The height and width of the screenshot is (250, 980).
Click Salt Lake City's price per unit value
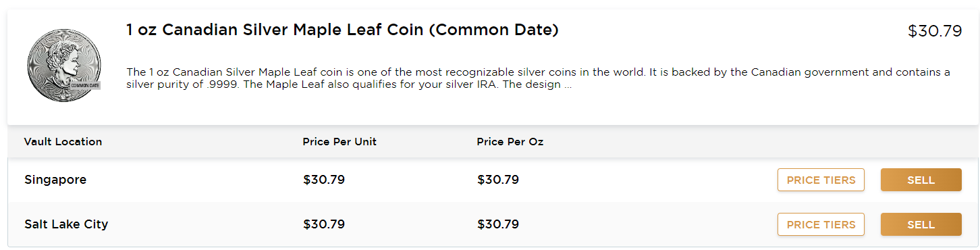[x=324, y=224]
